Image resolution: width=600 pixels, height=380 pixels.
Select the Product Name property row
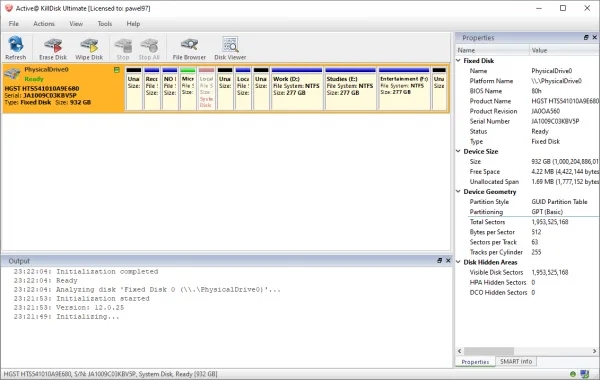click(x=527, y=101)
